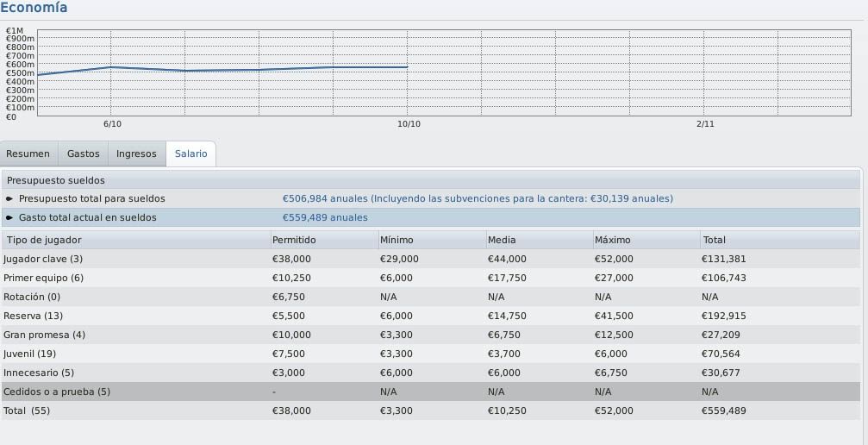Select the Primer equipo (6) row
The height and width of the screenshot is (445, 868).
(431, 278)
